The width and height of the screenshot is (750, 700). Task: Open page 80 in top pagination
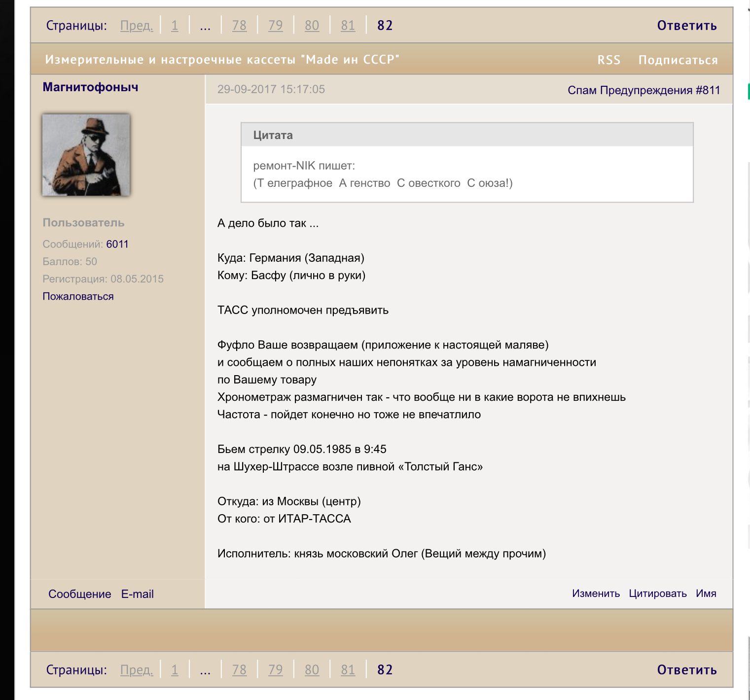pos(312,26)
